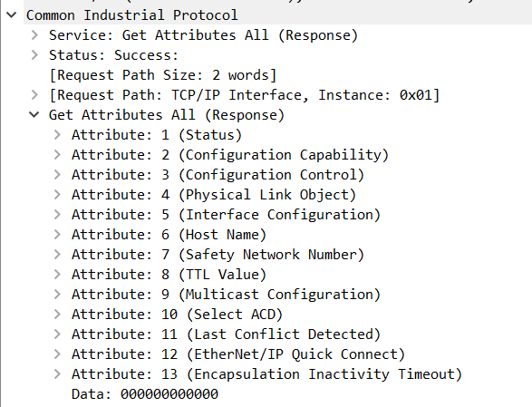Expand Attribute 1 (Status)

coord(57,135)
